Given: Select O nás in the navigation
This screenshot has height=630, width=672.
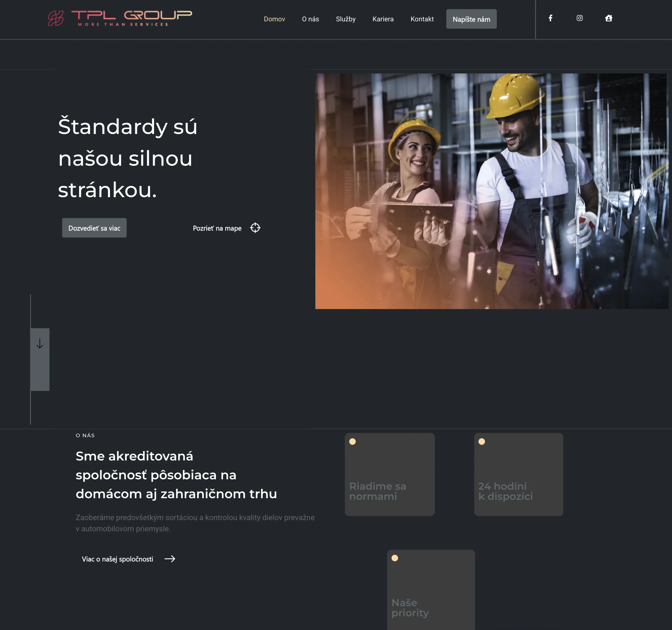Looking at the screenshot, I should pos(310,19).
